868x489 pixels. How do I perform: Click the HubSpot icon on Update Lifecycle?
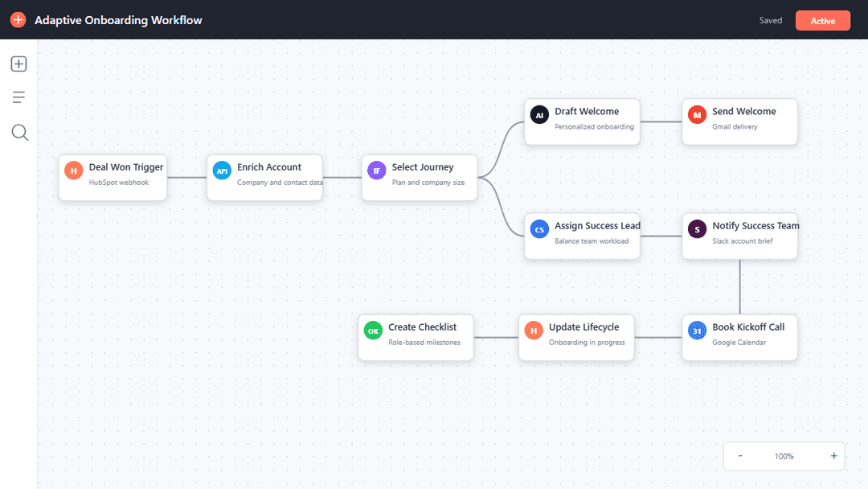(x=534, y=331)
